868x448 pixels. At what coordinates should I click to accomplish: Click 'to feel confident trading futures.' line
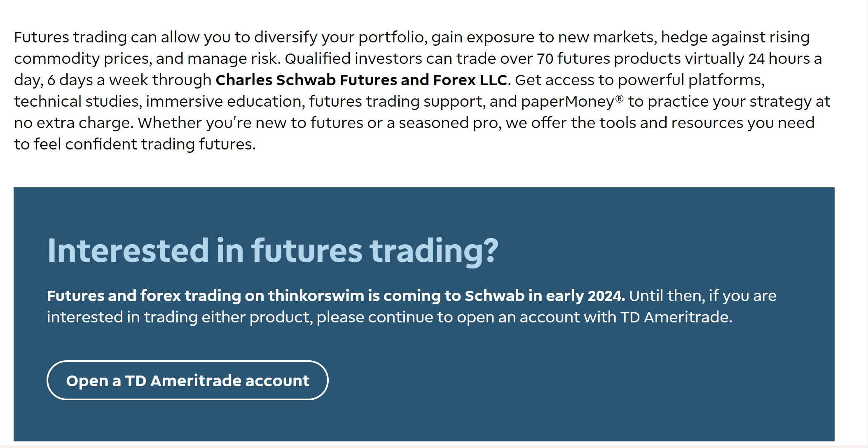(135, 145)
